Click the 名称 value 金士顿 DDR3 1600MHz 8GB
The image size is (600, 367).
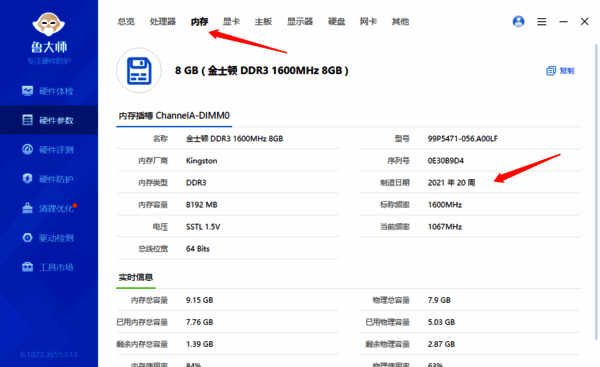pos(235,139)
